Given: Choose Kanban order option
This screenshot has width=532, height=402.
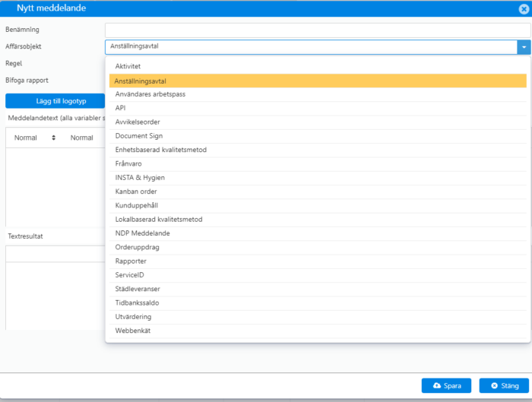Looking at the screenshot, I should pos(318,192).
